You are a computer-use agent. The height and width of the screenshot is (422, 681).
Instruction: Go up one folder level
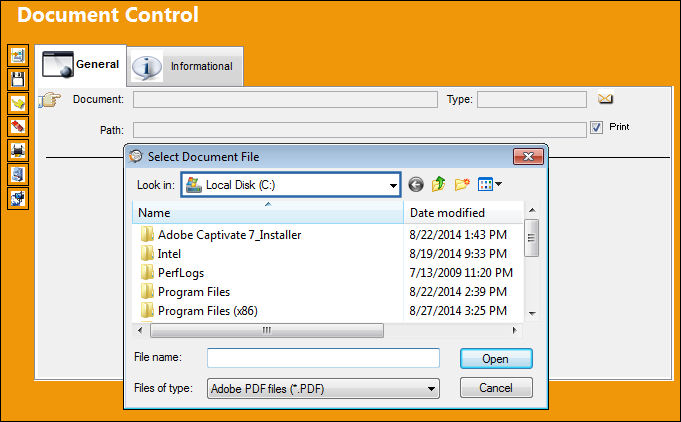(x=439, y=184)
